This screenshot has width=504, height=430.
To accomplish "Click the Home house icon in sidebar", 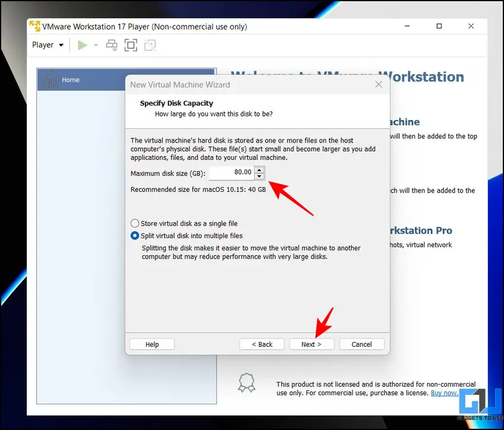I will click(50, 80).
